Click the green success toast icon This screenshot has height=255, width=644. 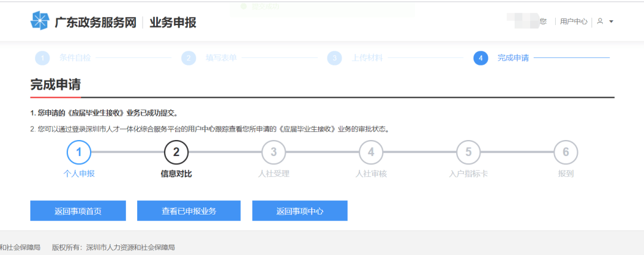click(x=243, y=6)
